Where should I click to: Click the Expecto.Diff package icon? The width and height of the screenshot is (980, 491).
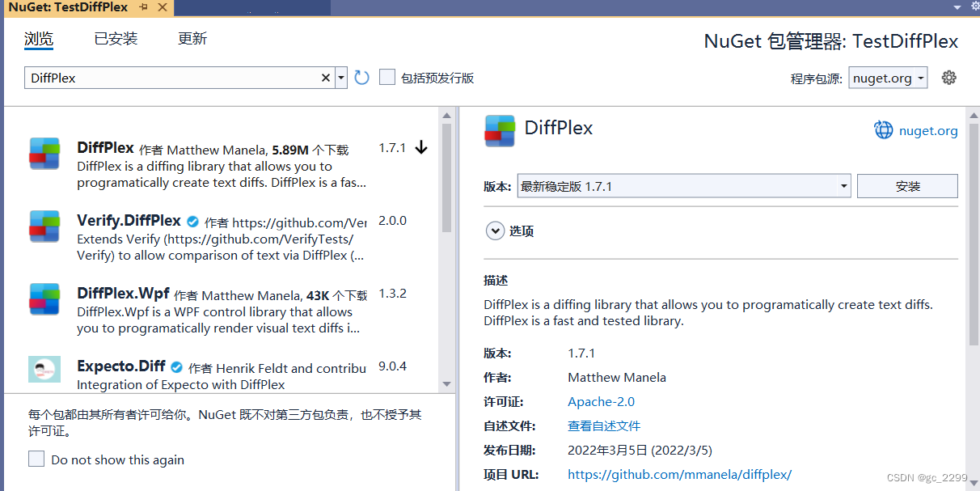click(x=44, y=369)
